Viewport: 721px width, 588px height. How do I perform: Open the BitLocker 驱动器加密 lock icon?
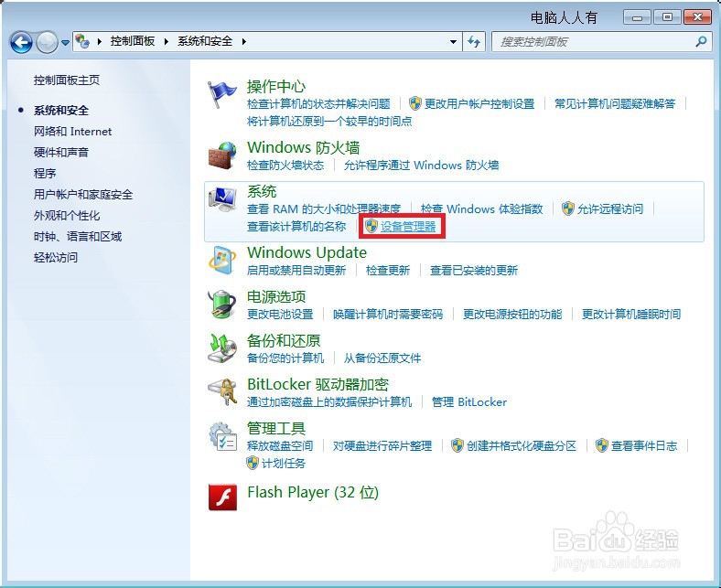click(x=222, y=392)
